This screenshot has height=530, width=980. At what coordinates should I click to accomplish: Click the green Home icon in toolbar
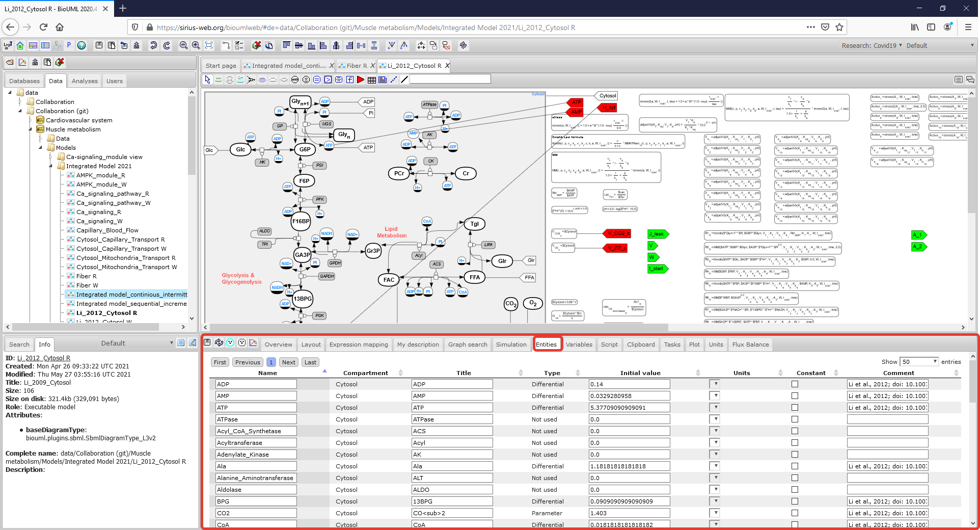click(20, 45)
